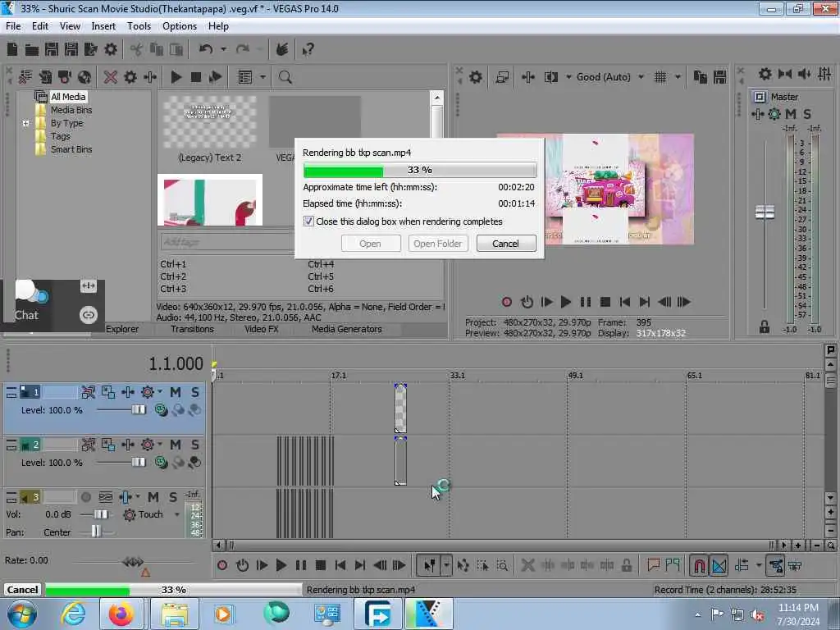Open the media Views dropdown arrow
Viewport: 840px width, 630px height.
pyautogui.click(x=262, y=77)
